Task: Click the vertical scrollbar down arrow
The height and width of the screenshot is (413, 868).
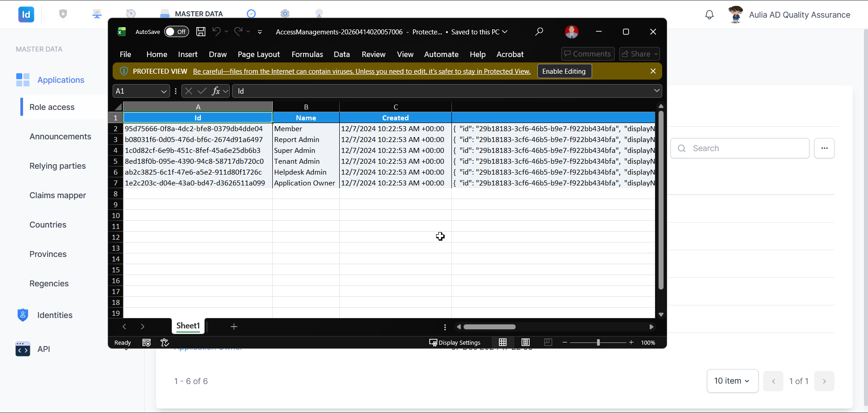Action: 661,314
